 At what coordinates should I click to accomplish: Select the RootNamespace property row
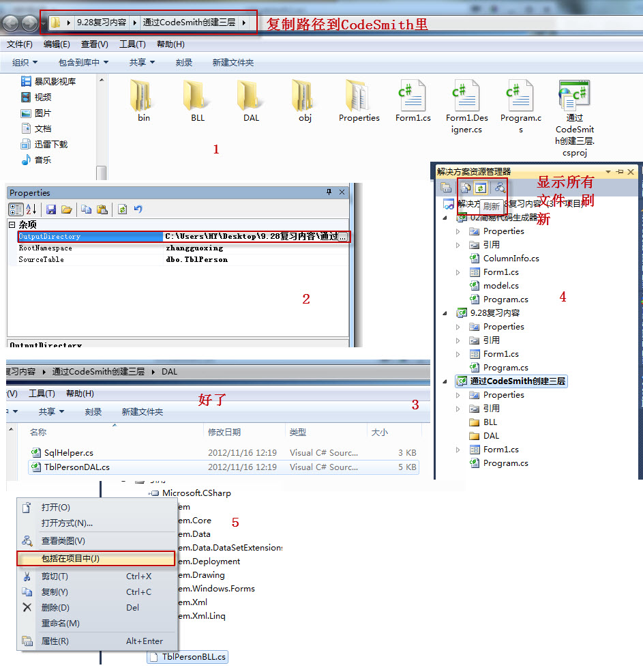pos(183,248)
